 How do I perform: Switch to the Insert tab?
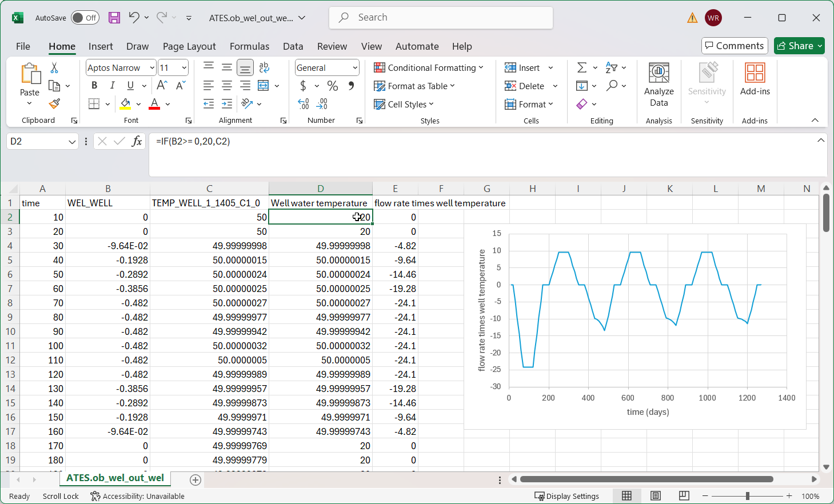101,46
